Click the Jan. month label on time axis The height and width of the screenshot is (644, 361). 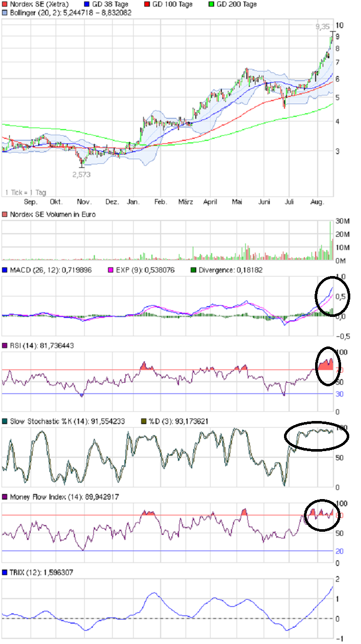pyautogui.click(x=134, y=202)
